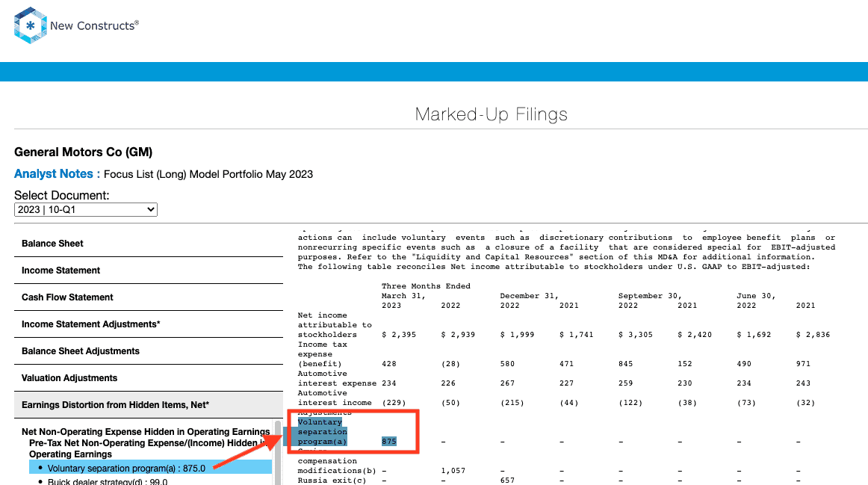Select Voluntary separation program(a) : 875.0 item
The height and width of the screenshot is (485, 868).
click(151, 469)
